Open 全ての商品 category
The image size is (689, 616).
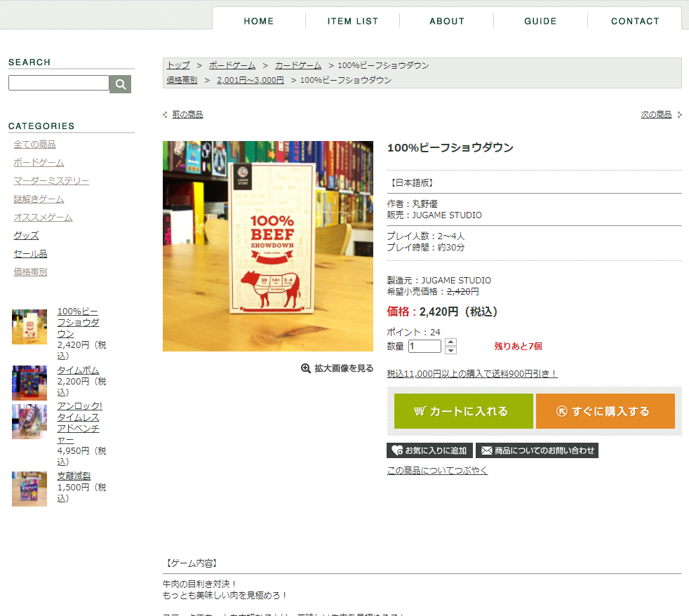tap(34, 145)
